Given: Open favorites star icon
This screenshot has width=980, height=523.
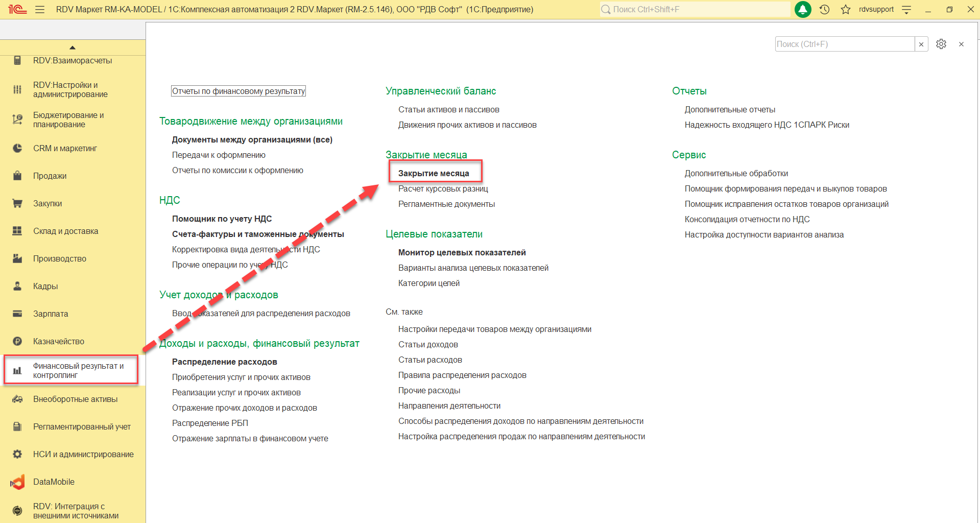Looking at the screenshot, I should pyautogui.click(x=846, y=9).
